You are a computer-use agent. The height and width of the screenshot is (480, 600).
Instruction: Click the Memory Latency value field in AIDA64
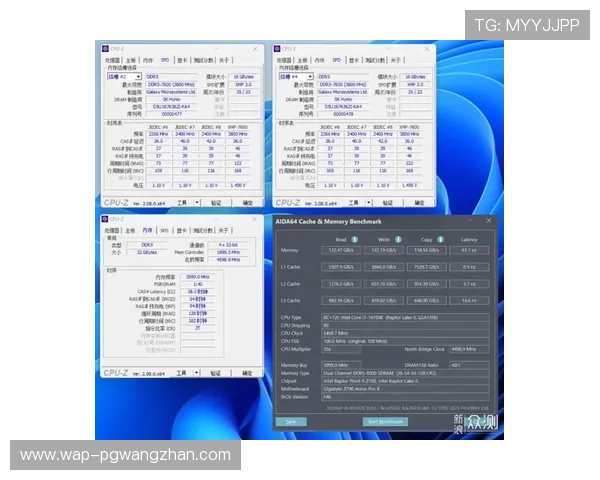(x=469, y=250)
